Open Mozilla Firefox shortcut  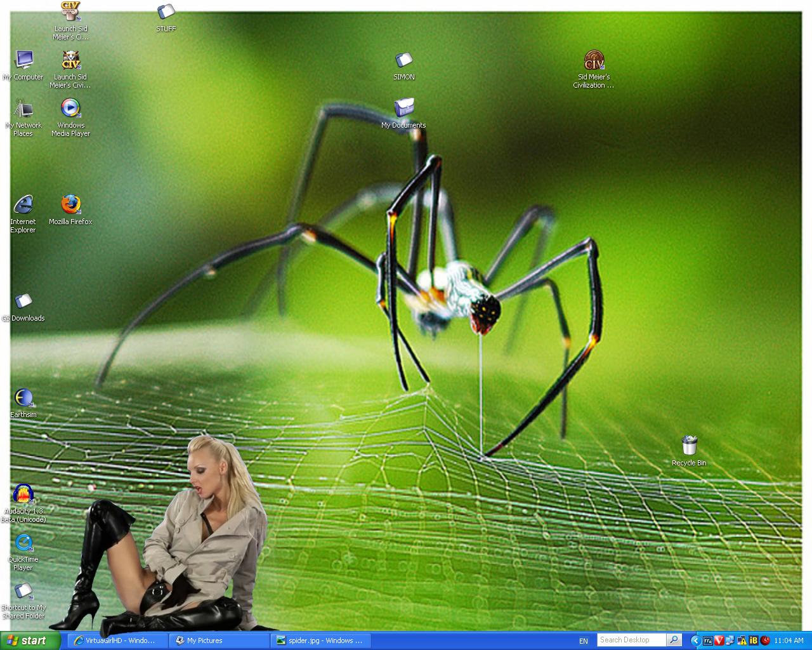point(70,205)
